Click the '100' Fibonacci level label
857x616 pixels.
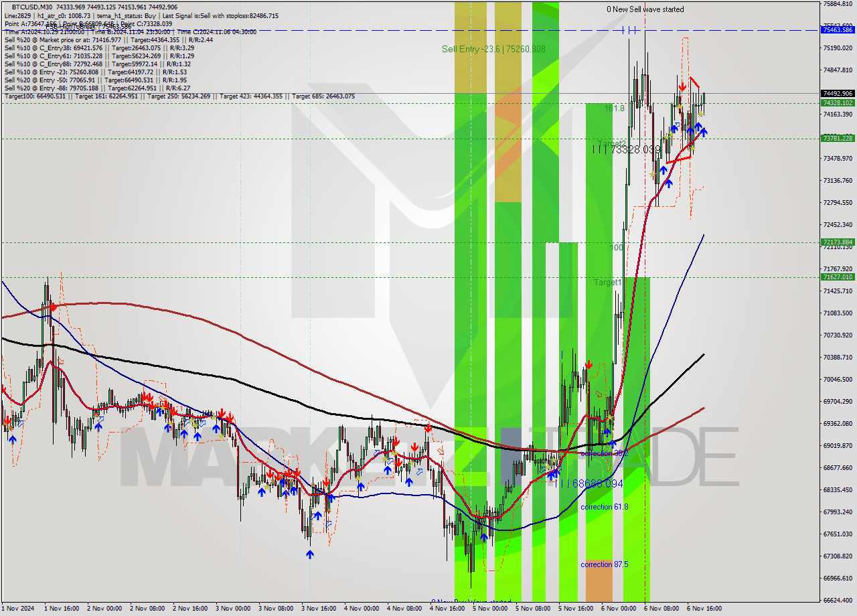[x=617, y=248]
